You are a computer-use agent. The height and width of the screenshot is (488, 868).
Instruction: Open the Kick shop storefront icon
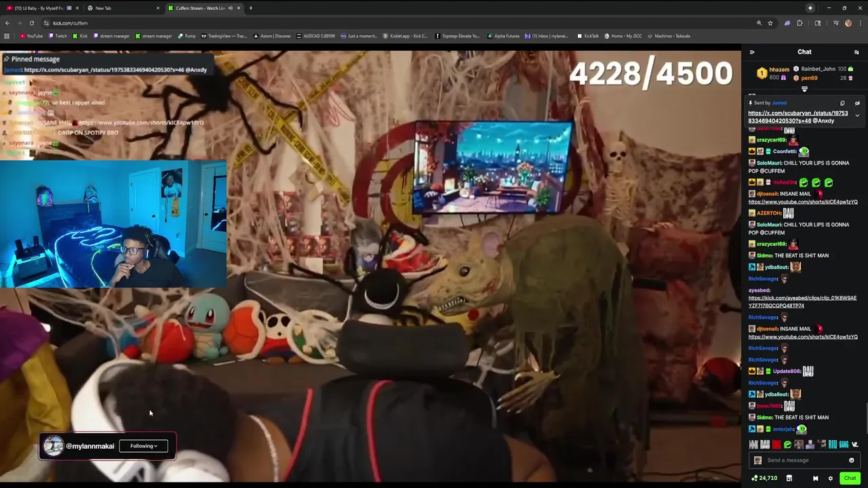[x=789, y=479]
